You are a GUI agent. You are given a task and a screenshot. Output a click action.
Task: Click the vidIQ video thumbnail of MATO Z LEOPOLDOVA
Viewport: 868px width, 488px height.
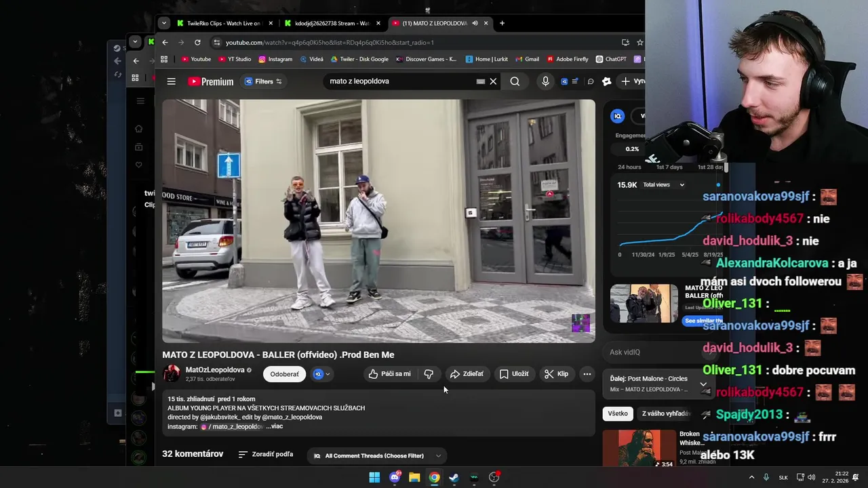pyautogui.click(x=644, y=303)
